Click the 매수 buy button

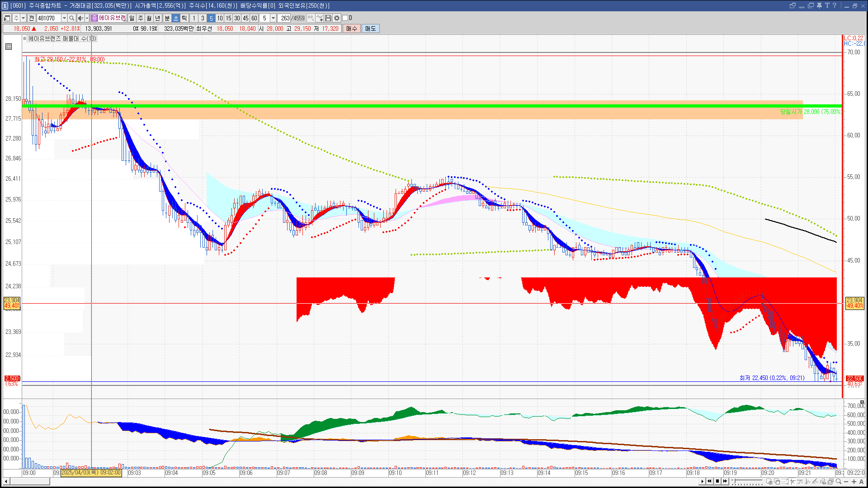(352, 28)
